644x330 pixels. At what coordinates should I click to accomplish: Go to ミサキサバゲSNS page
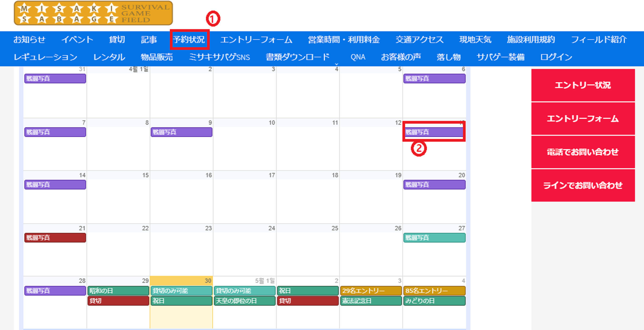pos(219,57)
